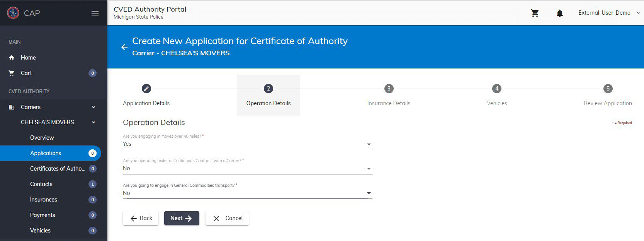Click the Applications count badge
This screenshot has width=644, height=241.
(x=92, y=153)
